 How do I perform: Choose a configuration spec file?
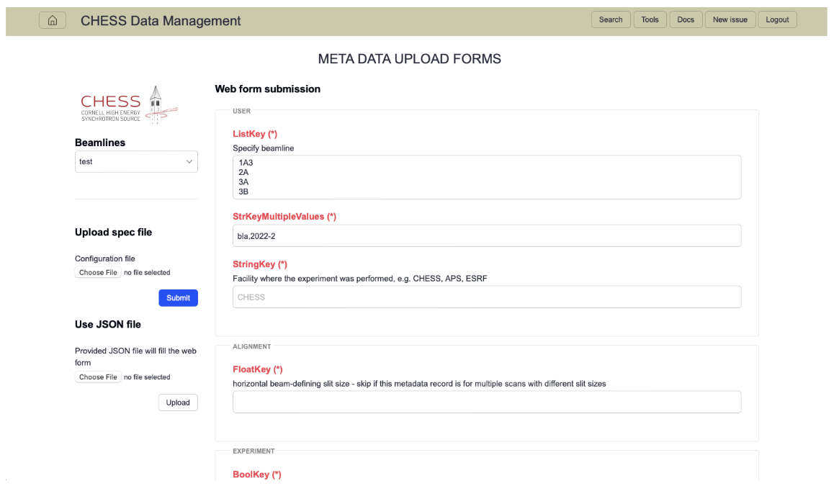point(98,273)
